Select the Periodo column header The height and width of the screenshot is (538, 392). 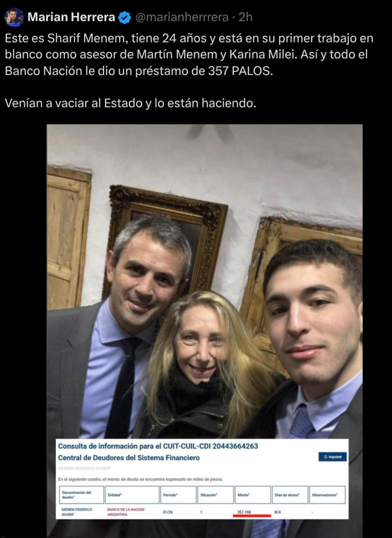[178, 495]
